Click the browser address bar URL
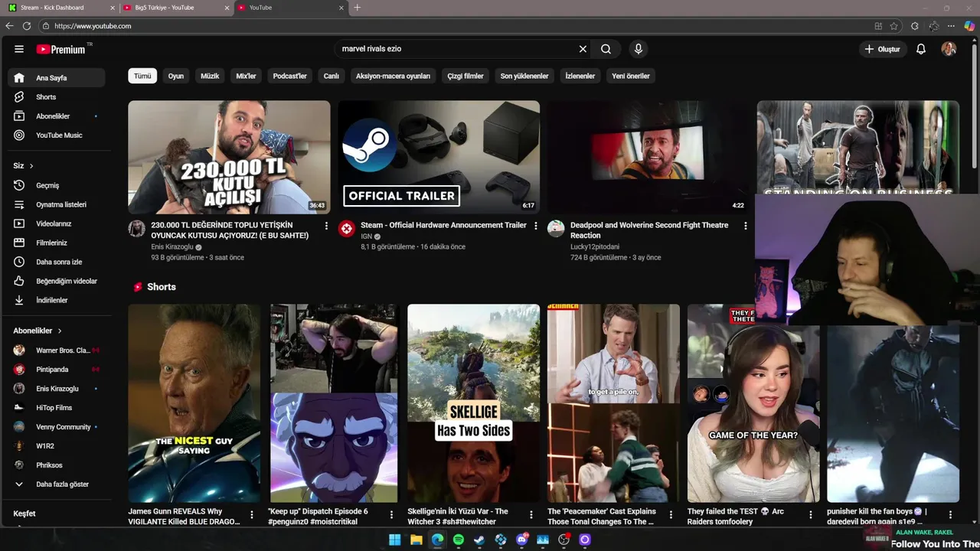This screenshot has width=980, height=551. tap(93, 26)
